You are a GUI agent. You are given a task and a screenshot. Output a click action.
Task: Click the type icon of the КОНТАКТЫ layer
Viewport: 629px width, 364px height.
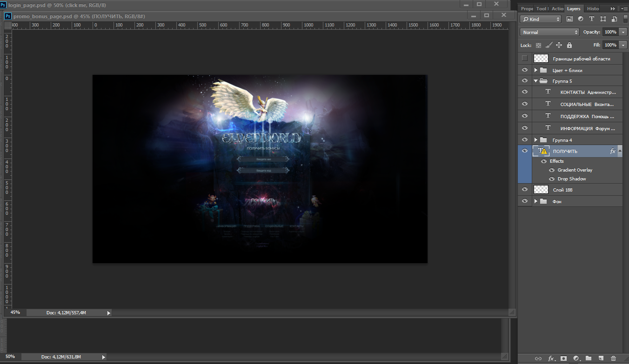point(548,92)
